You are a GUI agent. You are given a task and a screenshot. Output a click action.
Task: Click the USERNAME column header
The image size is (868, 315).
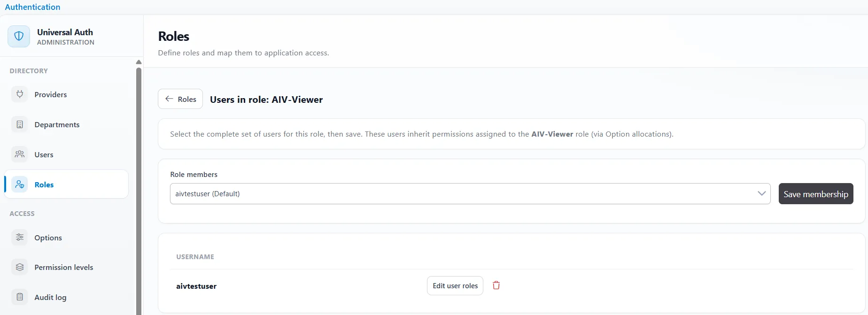195,257
